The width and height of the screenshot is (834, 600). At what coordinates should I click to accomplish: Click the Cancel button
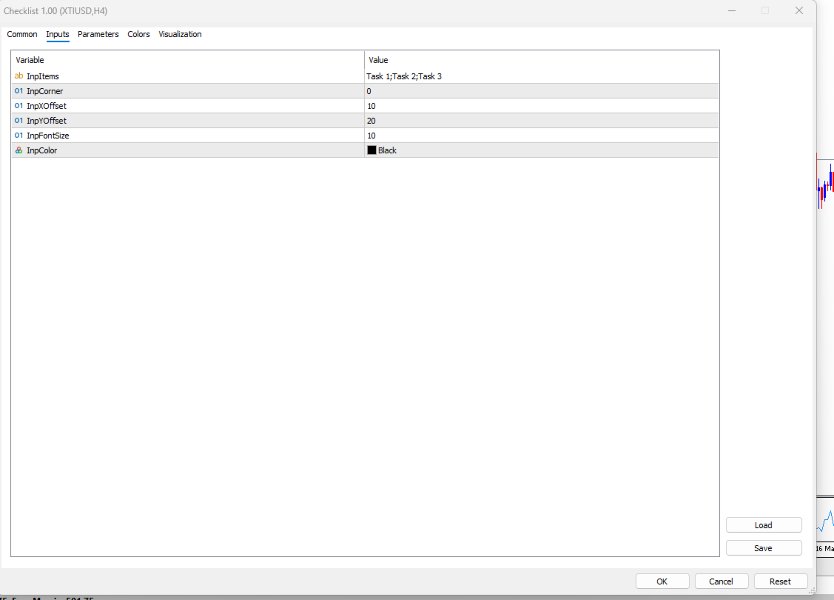721,581
